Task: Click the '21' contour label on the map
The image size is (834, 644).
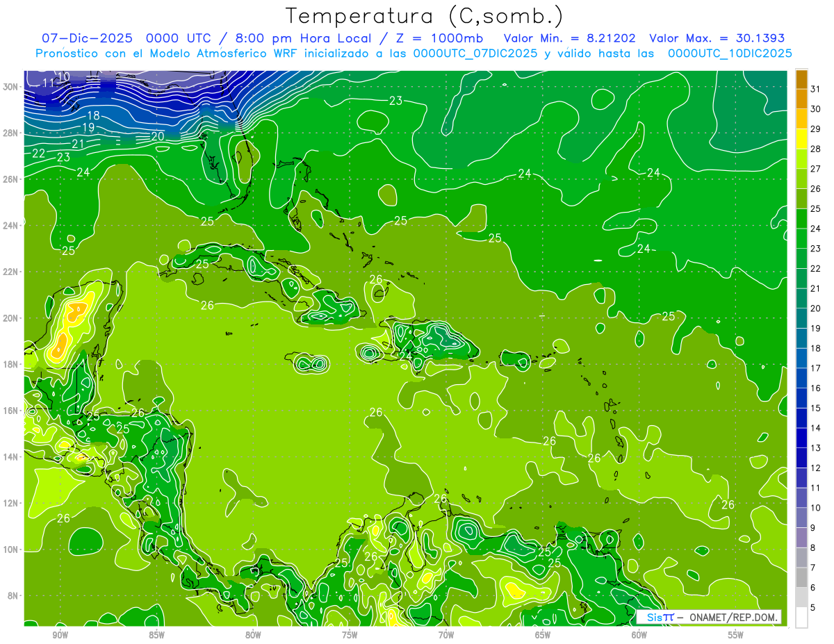Action: (x=78, y=145)
